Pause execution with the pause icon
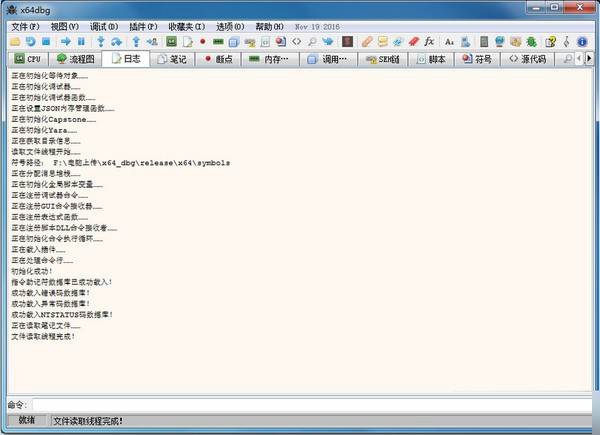Screen dimensions: 600x435 81,42
